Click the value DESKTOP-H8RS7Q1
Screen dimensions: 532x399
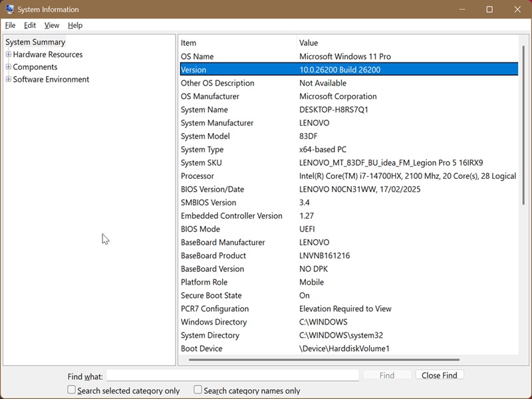click(x=334, y=110)
